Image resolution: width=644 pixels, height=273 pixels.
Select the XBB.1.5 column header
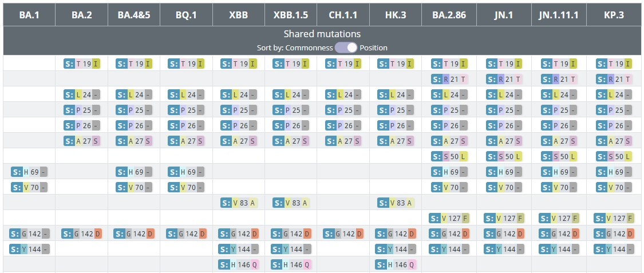click(x=291, y=15)
